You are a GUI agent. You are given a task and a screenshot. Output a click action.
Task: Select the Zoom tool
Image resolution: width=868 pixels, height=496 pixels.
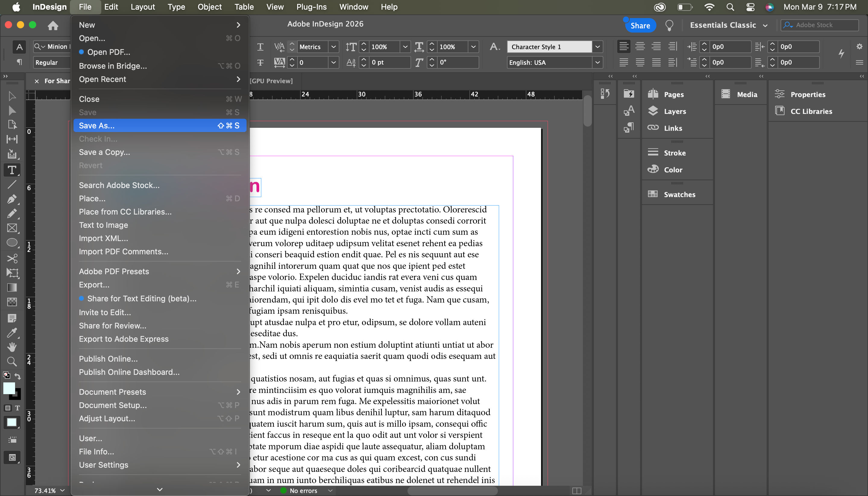coord(12,361)
